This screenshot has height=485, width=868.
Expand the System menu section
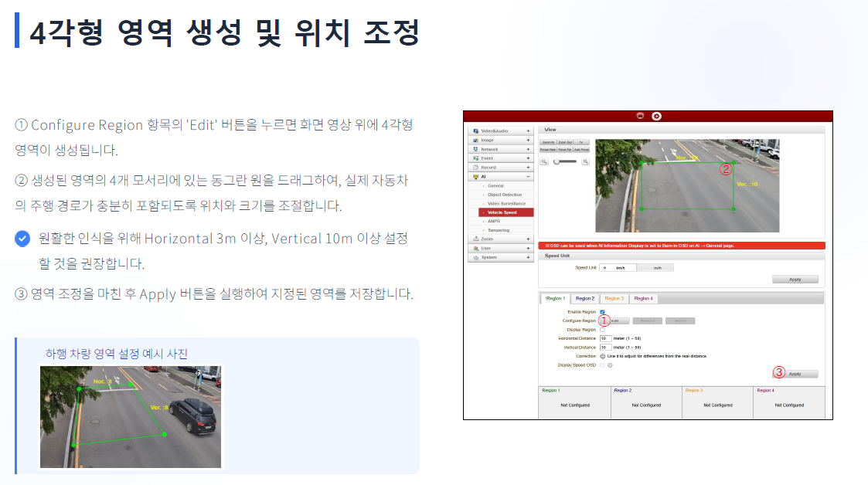click(528, 257)
